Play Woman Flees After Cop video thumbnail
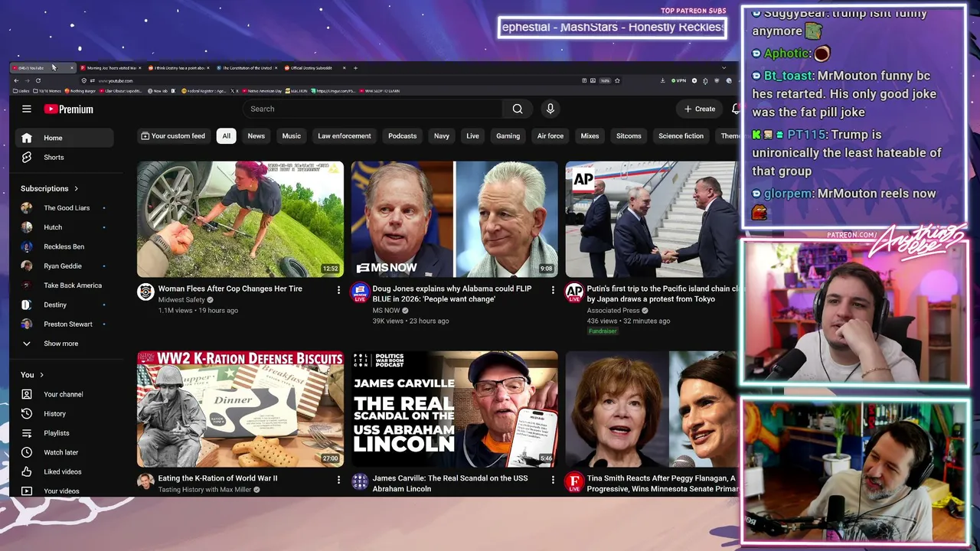This screenshot has width=980, height=551. (x=240, y=219)
